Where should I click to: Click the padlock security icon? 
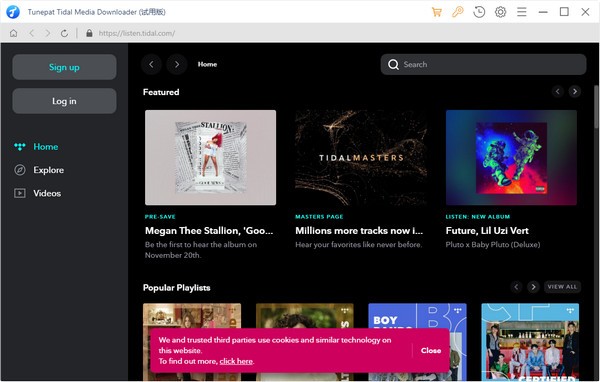coord(89,33)
